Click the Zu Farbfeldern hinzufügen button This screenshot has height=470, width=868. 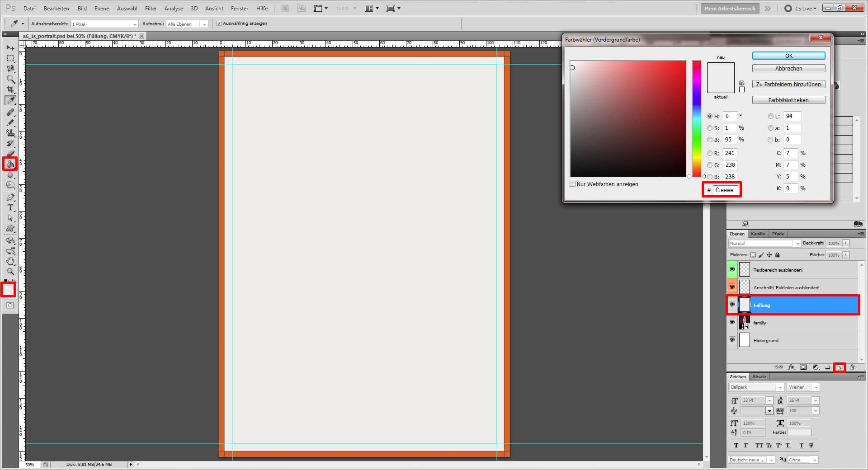click(788, 84)
